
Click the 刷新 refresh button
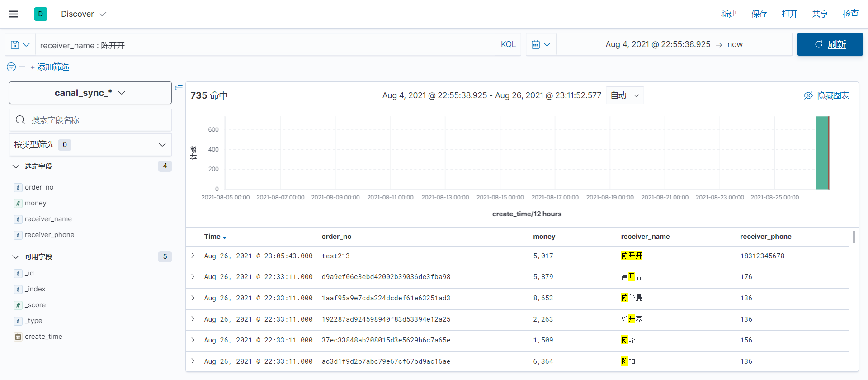pyautogui.click(x=830, y=44)
